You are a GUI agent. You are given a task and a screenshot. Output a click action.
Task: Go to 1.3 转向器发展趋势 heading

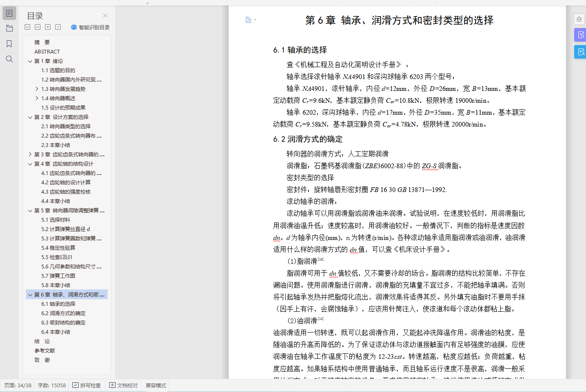point(63,89)
